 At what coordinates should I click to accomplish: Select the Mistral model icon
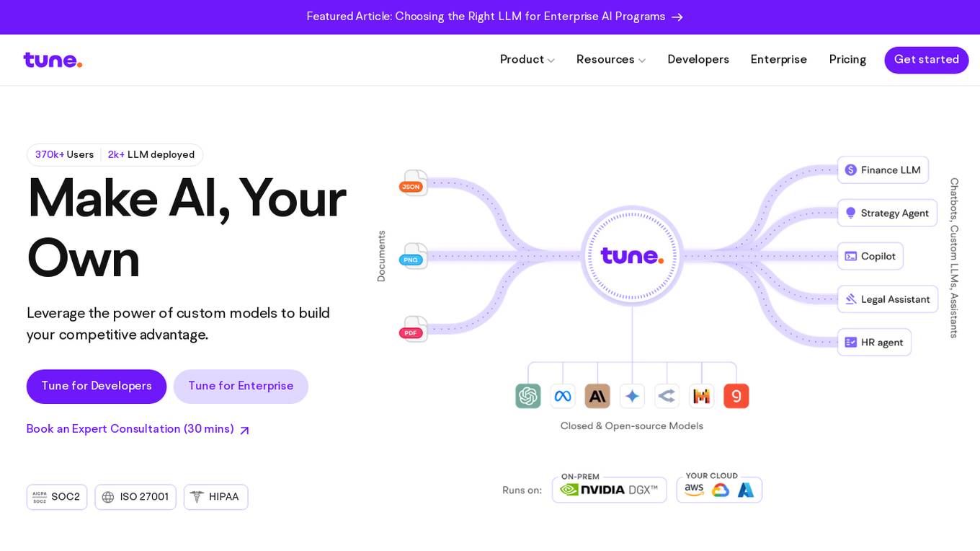click(x=702, y=396)
